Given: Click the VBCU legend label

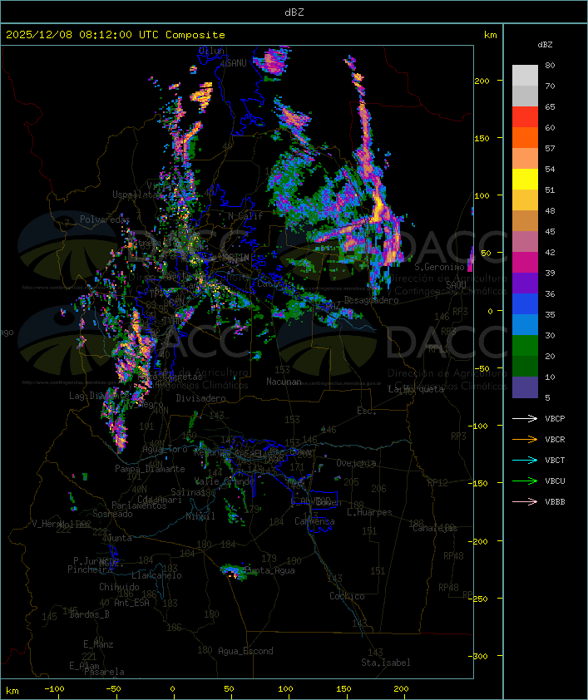Looking at the screenshot, I should (555, 481).
